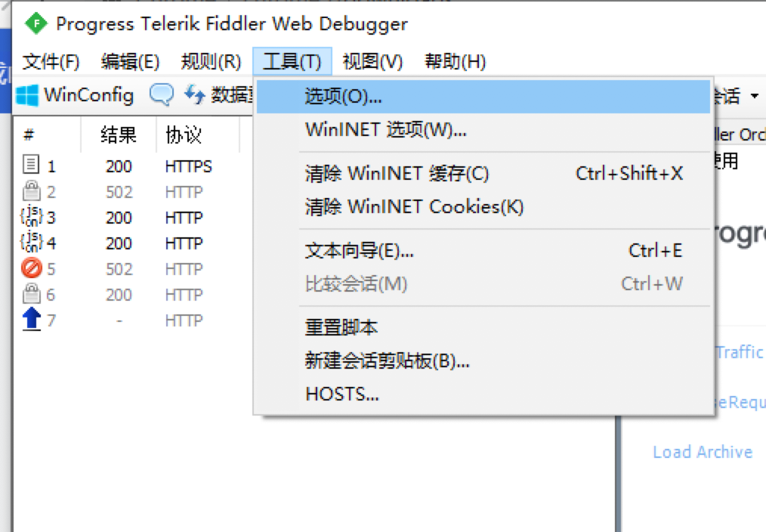
Task: Click the HTTP protocol cell of session 3
Action: [x=184, y=218]
